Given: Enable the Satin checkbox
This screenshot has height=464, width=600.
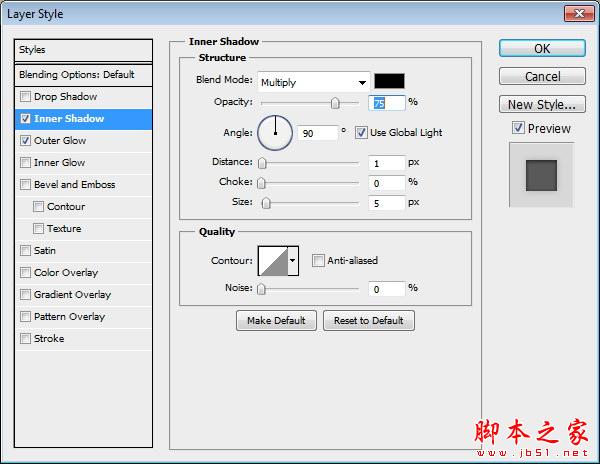Looking at the screenshot, I should [x=25, y=251].
